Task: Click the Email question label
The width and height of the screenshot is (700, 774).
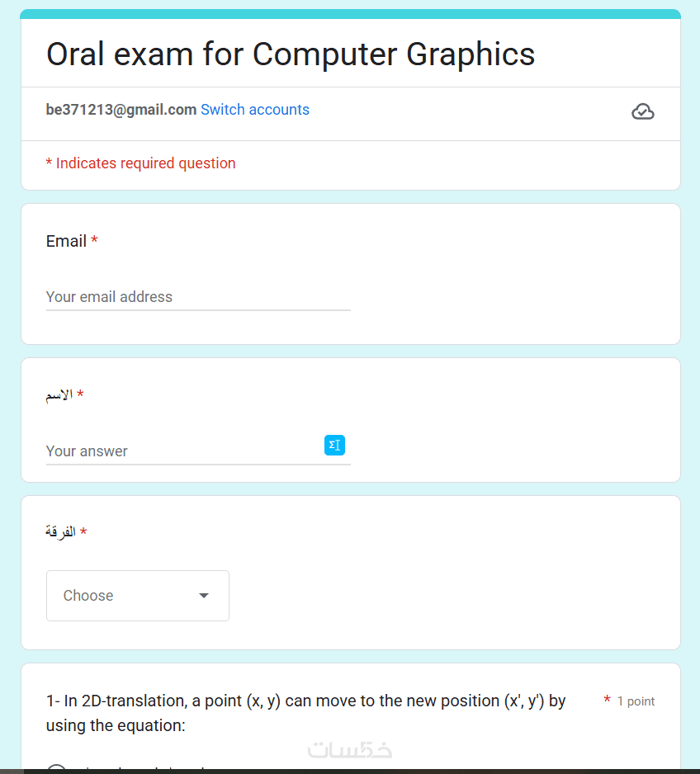Action: tap(66, 241)
